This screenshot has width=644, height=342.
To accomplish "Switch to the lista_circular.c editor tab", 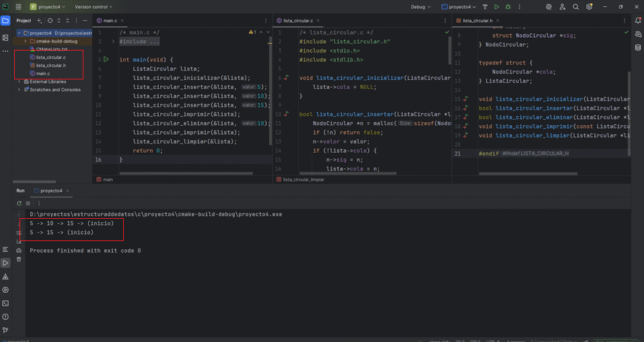I will coord(297,21).
